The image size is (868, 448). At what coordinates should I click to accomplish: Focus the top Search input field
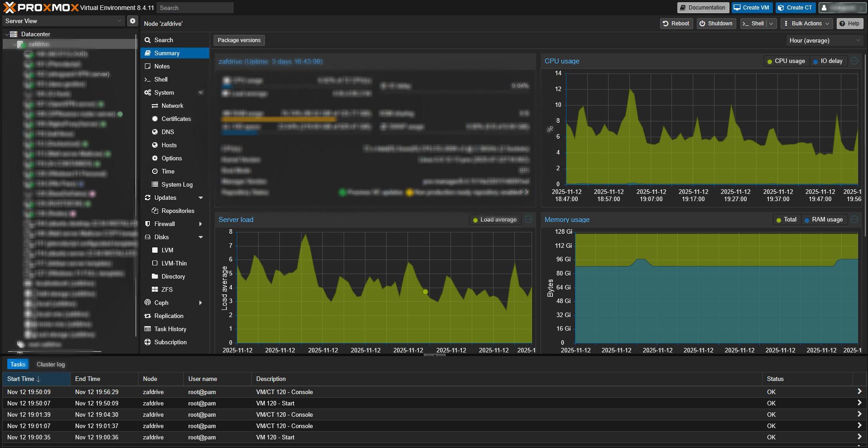coord(195,8)
